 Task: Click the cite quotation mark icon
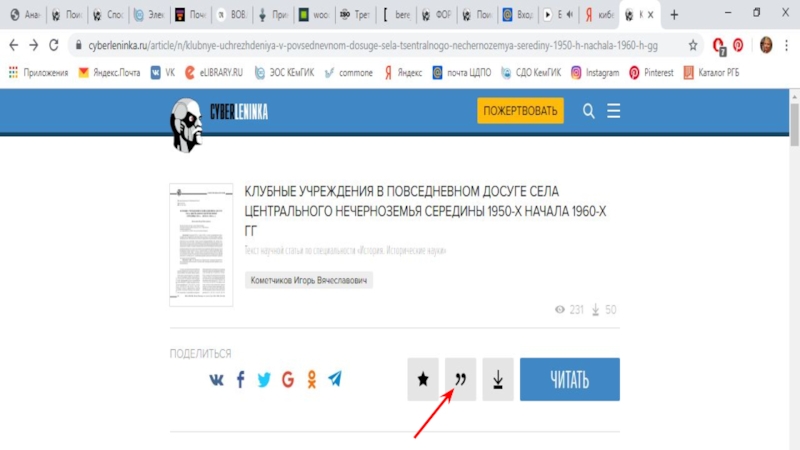[x=461, y=380]
